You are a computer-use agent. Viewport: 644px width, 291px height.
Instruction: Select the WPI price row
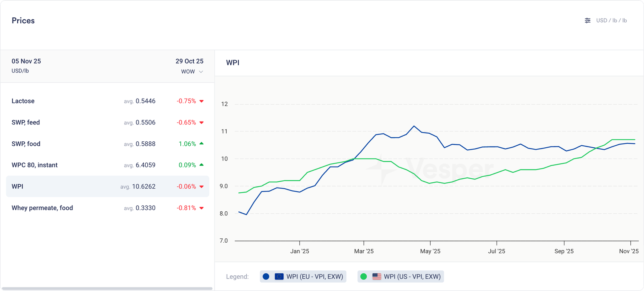(x=107, y=186)
